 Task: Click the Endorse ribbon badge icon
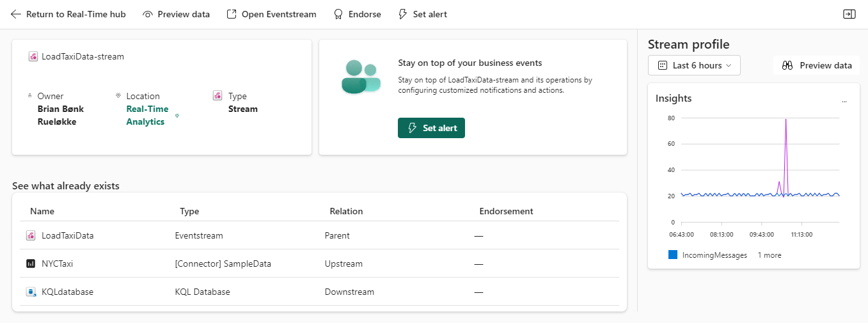(x=338, y=14)
